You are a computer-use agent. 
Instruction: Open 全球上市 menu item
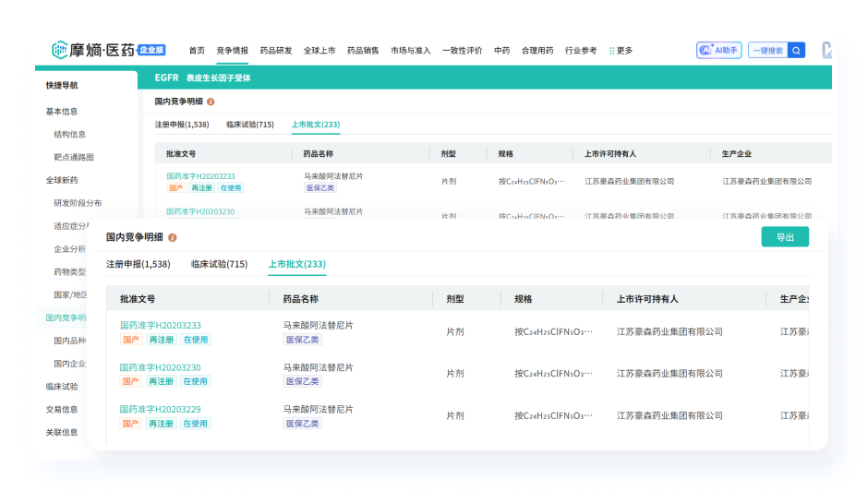click(319, 51)
